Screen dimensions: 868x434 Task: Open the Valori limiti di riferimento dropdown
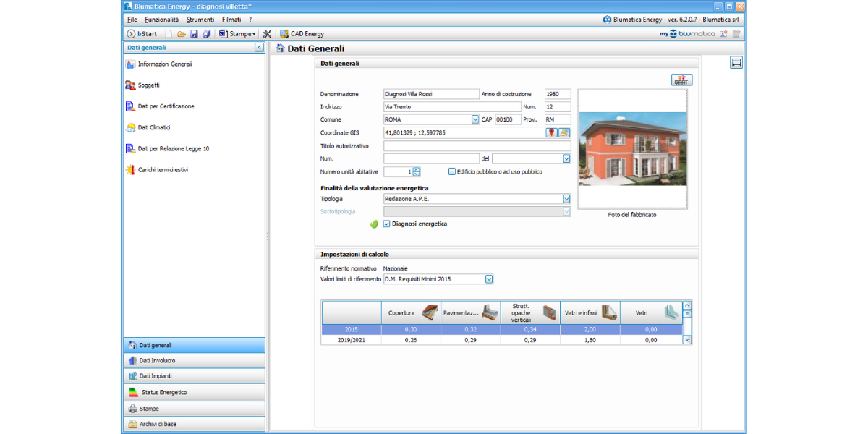click(x=489, y=279)
